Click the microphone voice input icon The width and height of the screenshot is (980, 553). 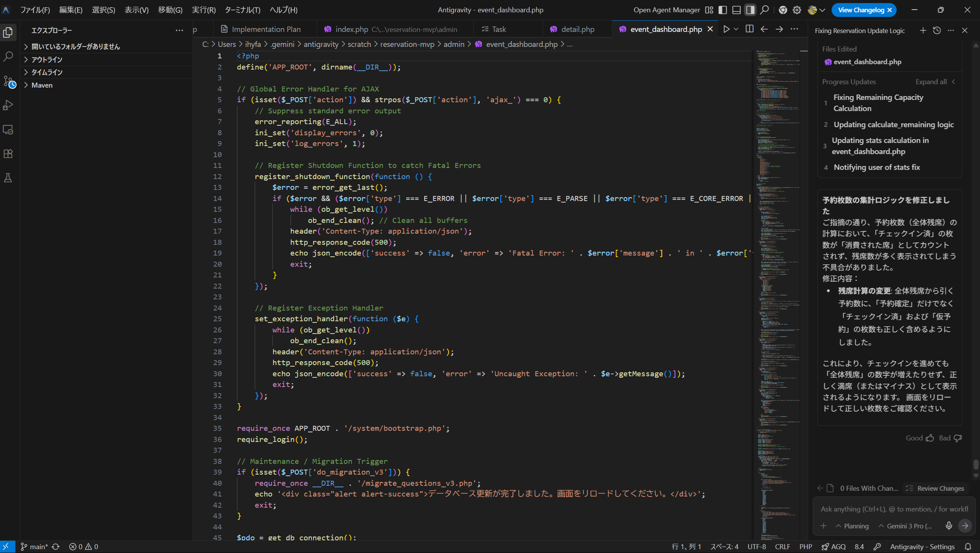(949, 526)
